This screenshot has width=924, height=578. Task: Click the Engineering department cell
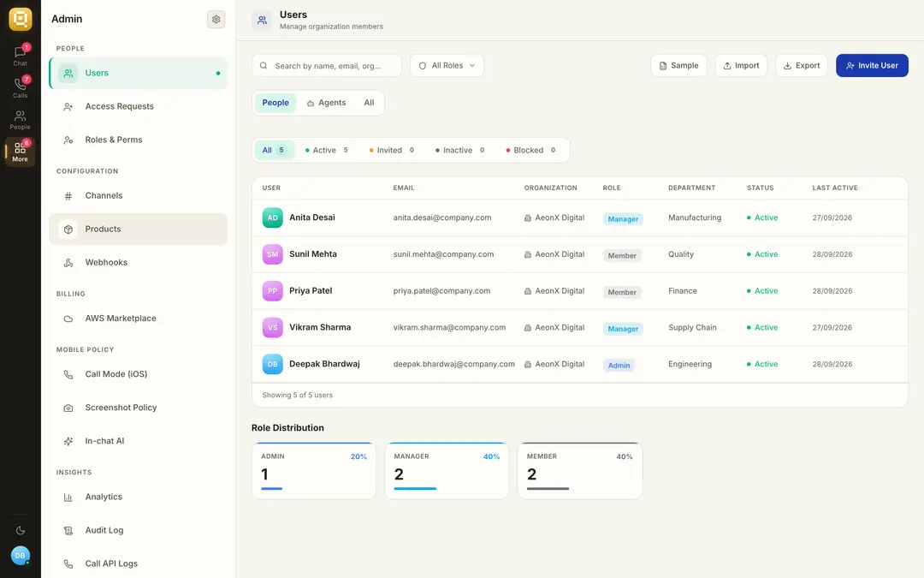pos(690,364)
